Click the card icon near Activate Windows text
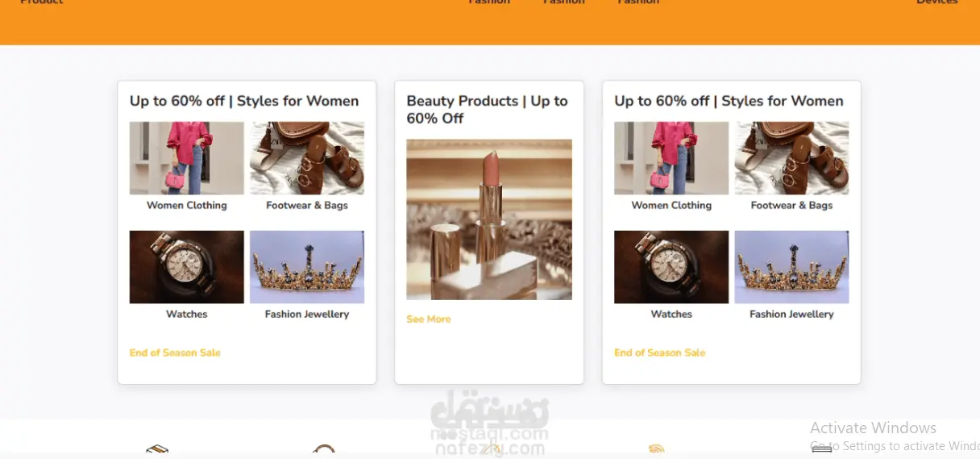The height and width of the screenshot is (459, 980). coord(821,452)
